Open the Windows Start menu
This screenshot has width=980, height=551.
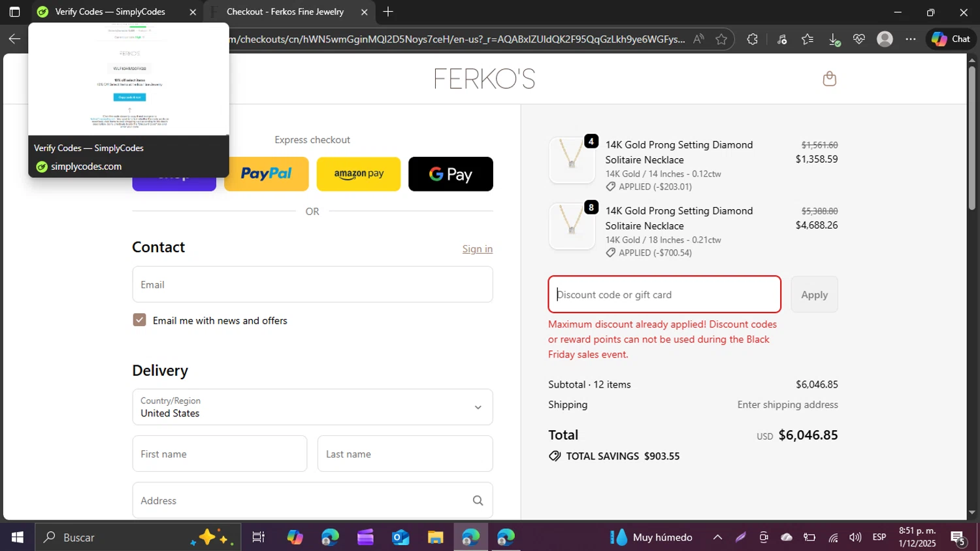click(x=17, y=537)
